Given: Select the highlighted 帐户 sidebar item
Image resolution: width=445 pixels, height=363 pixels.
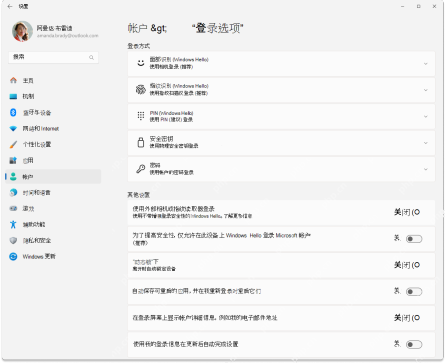Looking at the screenshot, I should (53, 176).
